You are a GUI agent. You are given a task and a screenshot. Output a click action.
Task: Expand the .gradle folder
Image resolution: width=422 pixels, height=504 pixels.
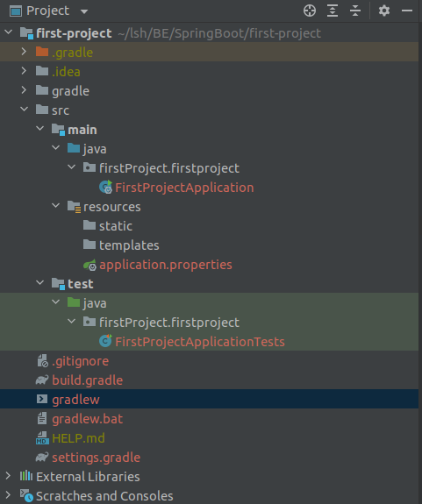pyautogui.click(x=24, y=52)
